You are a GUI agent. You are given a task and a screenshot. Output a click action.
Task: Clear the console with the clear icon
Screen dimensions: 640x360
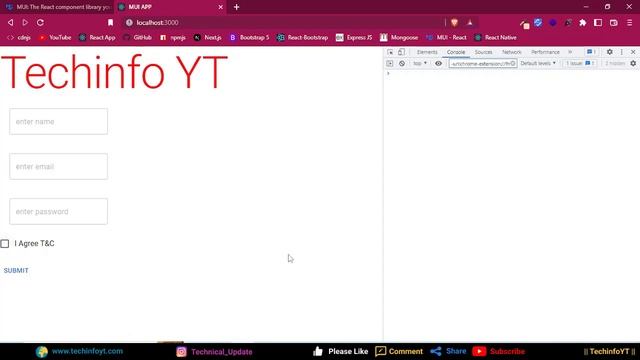pyautogui.click(x=402, y=64)
